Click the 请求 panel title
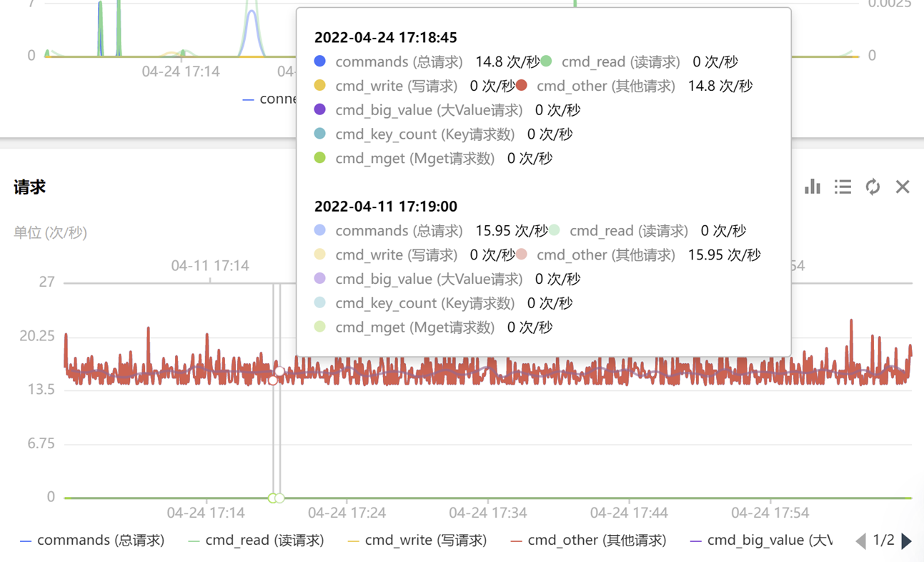Viewport: 924px width, 562px height. point(29,187)
